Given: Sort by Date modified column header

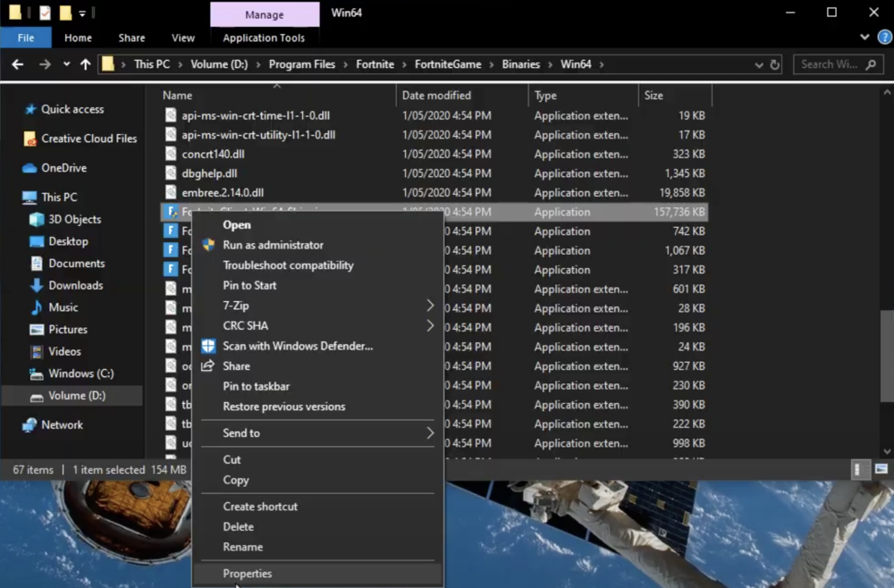Looking at the screenshot, I should [x=436, y=96].
